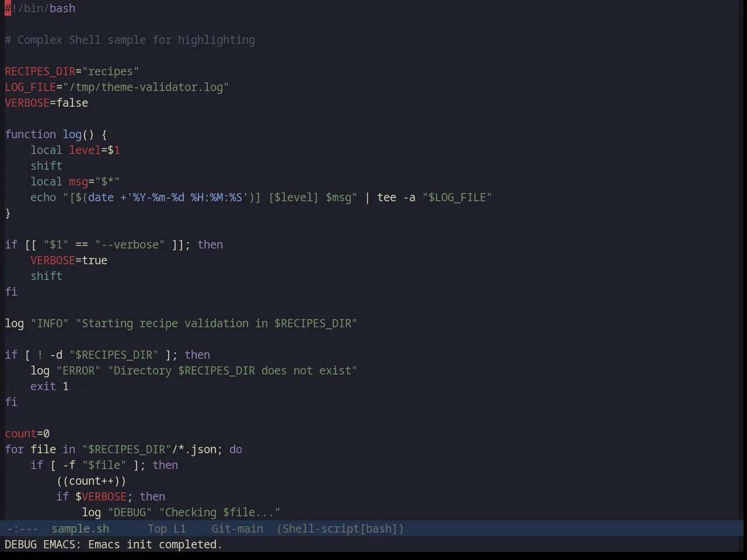Click the 'VERBOSE=true' line
The height and width of the screenshot is (560, 747).
click(69, 260)
